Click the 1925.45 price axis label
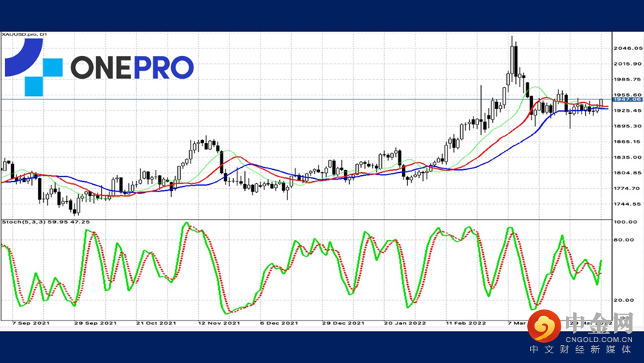 point(628,110)
